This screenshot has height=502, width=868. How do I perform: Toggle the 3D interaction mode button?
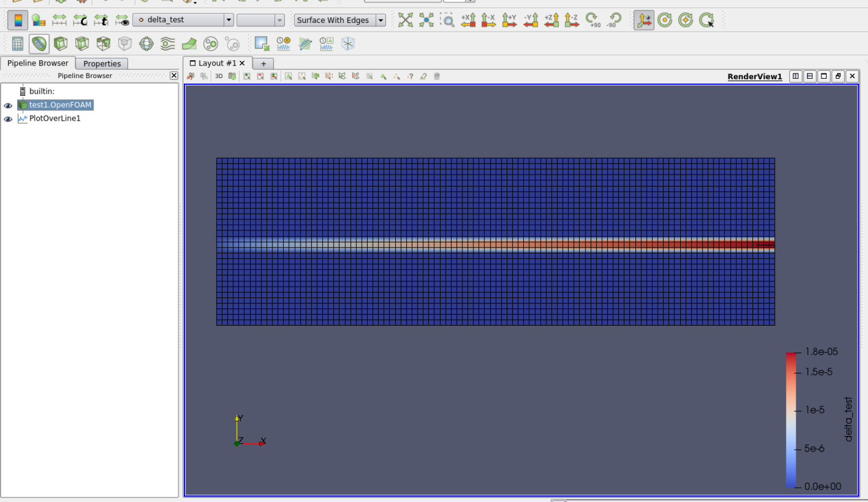tap(219, 76)
